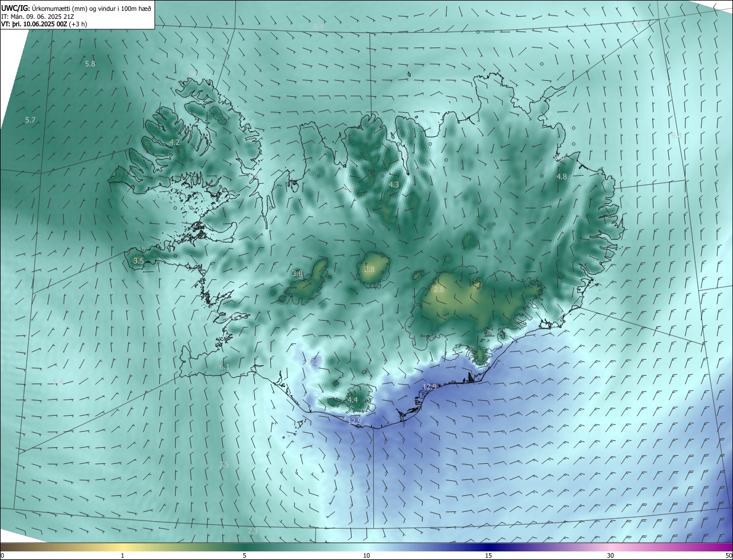Image resolution: width=733 pixels, height=560 pixels.
Task: Click the 4.8 value in northeast Iceland
Action: [x=562, y=177]
